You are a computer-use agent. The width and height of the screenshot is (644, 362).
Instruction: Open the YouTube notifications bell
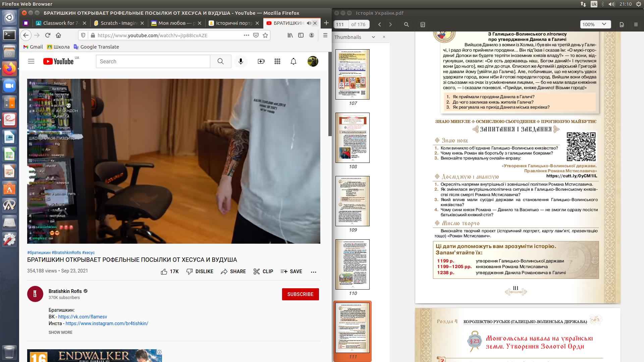[293, 61]
